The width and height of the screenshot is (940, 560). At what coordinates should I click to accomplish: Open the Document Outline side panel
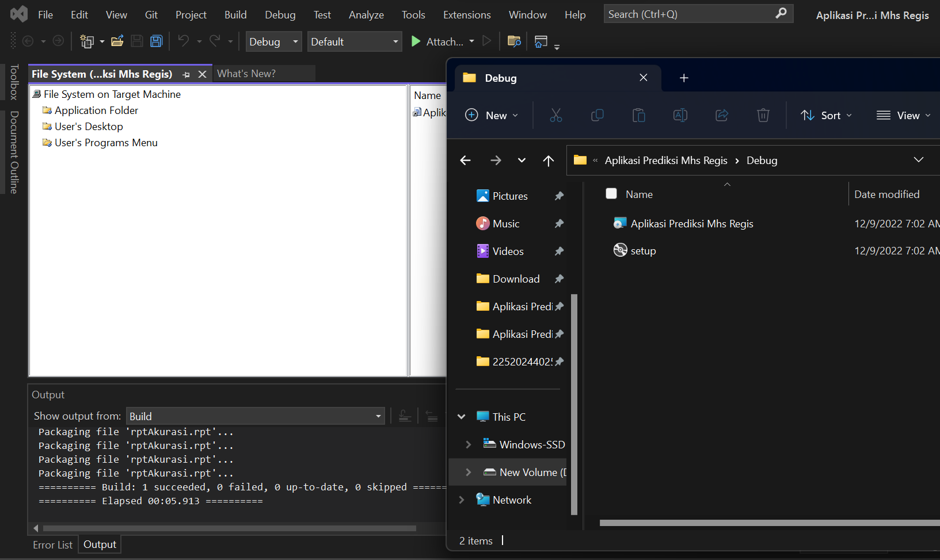pyautogui.click(x=14, y=152)
